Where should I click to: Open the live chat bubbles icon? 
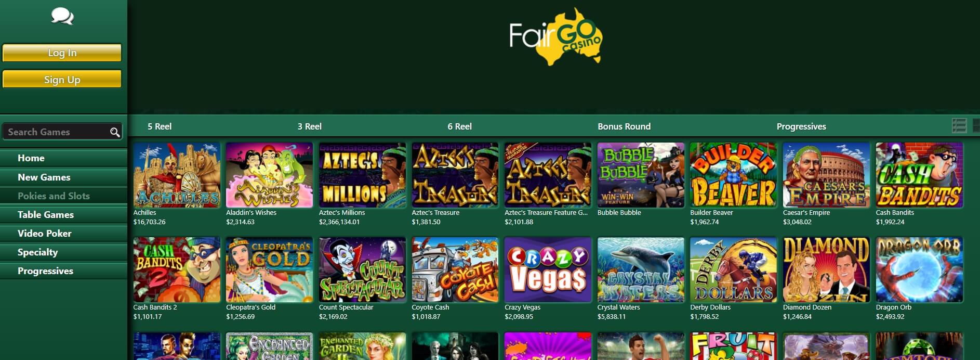click(62, 16)
